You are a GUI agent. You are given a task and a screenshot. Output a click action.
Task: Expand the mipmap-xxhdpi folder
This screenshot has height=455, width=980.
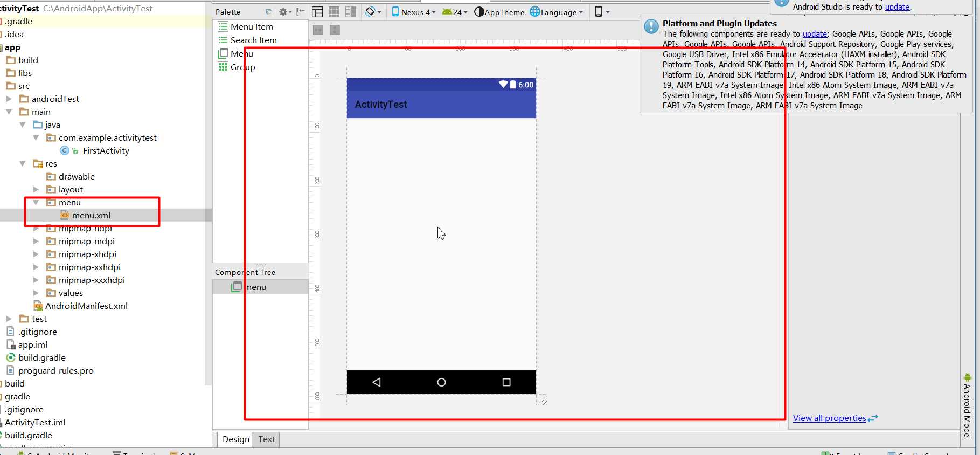(36, 267)
